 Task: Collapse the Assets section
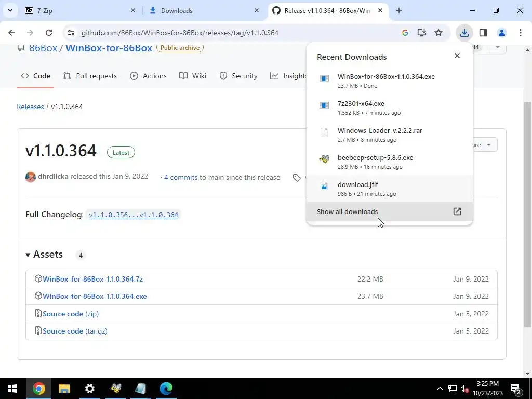point(44,255)
